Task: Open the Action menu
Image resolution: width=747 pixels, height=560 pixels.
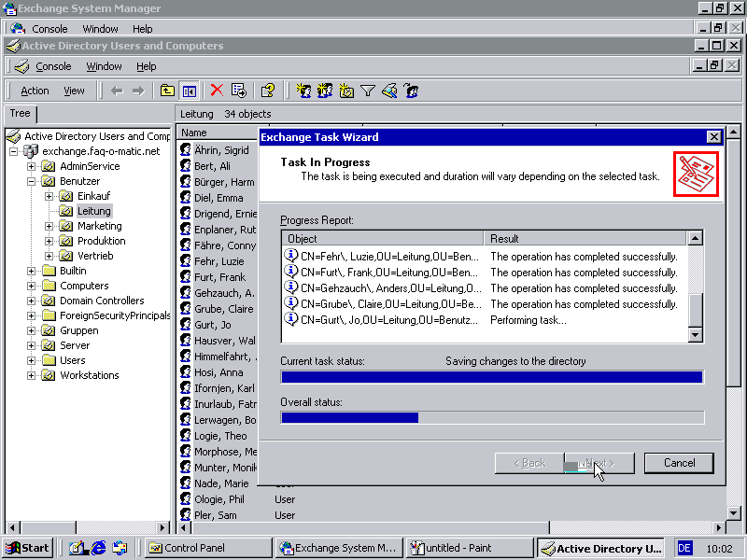Action: 35,91
